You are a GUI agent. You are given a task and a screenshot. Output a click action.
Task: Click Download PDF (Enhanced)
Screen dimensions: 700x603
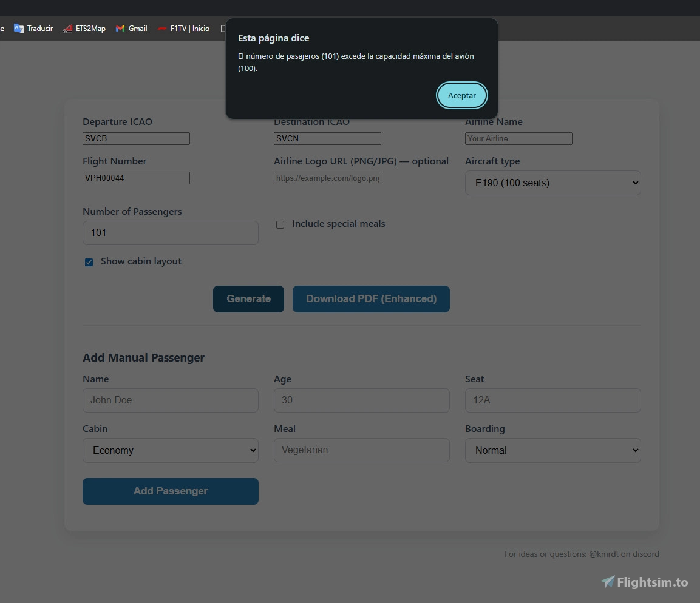(x=371, y=298)
